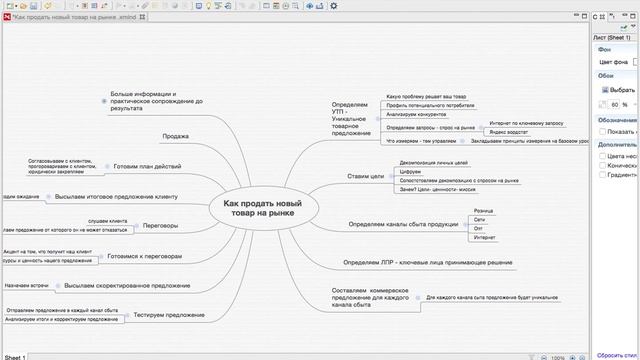The height and width of the screenshot is (360, 640).
Task: Select the 'Лист (Sheet 1)' properties header
Action: click(612, 38)
